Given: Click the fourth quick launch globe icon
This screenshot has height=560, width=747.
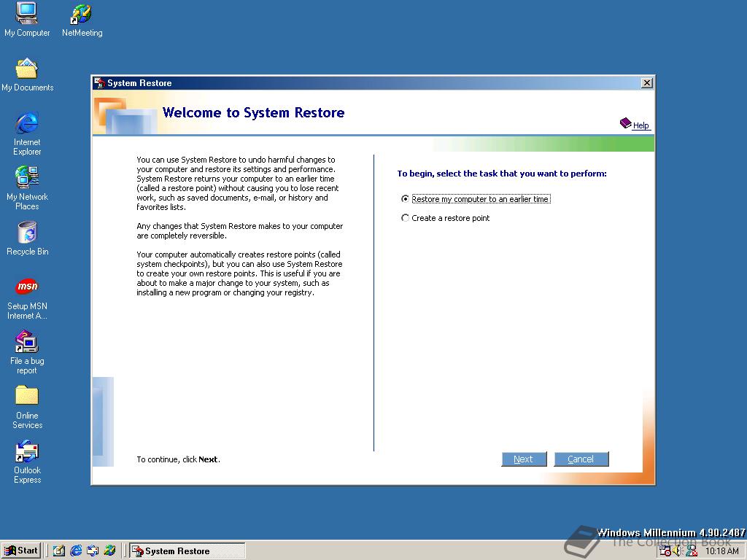Looking at the screenshot, I should click(109, 551).
